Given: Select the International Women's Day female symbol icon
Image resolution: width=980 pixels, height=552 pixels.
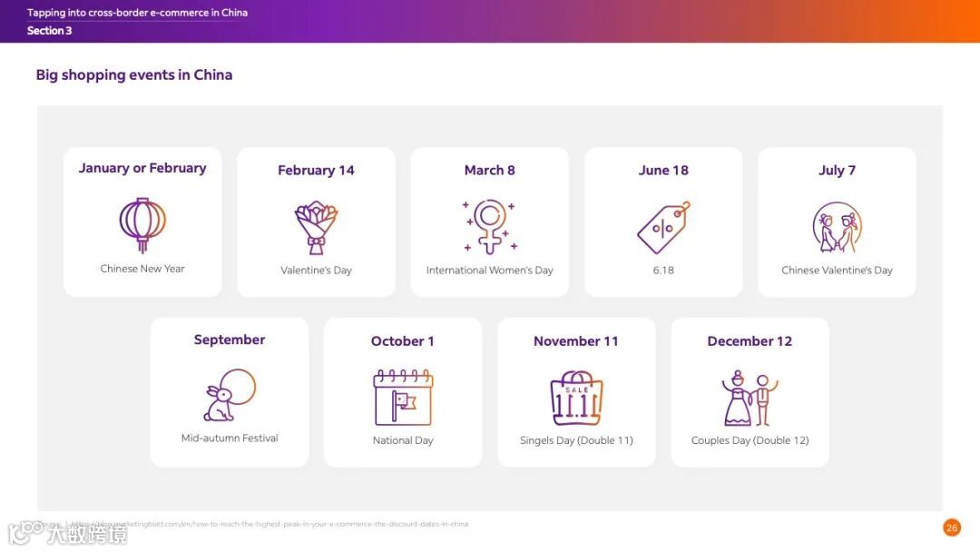Looking at the screenshot, I should point(490,226).
